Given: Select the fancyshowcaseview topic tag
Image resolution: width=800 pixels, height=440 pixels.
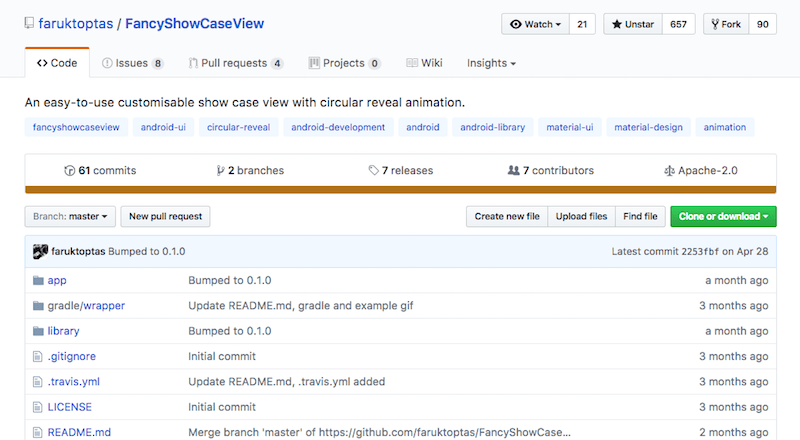Looking at the screenshot, I should tap(76, 127).
